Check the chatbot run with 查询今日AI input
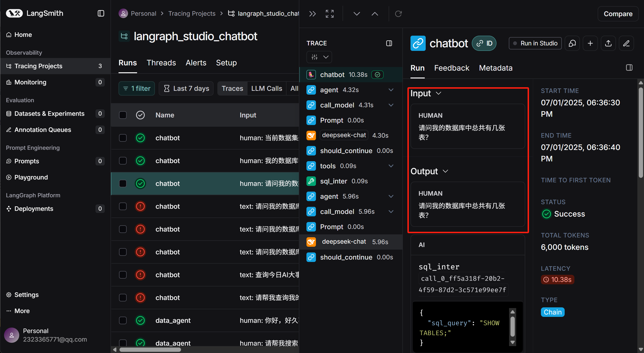 tap(123, 275)
